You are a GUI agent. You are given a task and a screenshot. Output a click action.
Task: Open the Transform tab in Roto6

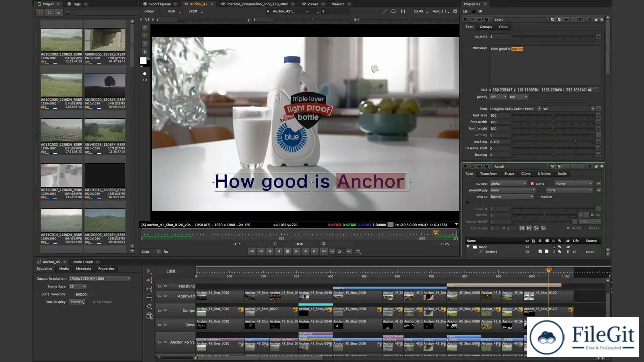(x=489, y=173)
